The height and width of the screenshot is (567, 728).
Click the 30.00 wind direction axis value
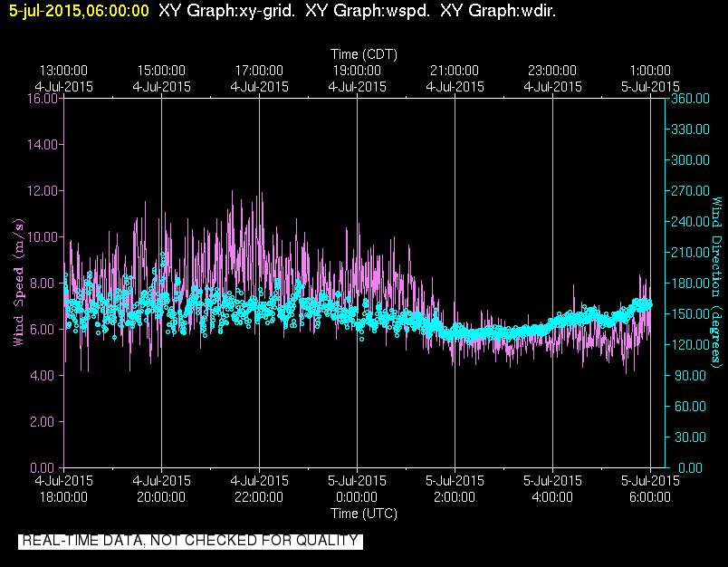[690, 437]
